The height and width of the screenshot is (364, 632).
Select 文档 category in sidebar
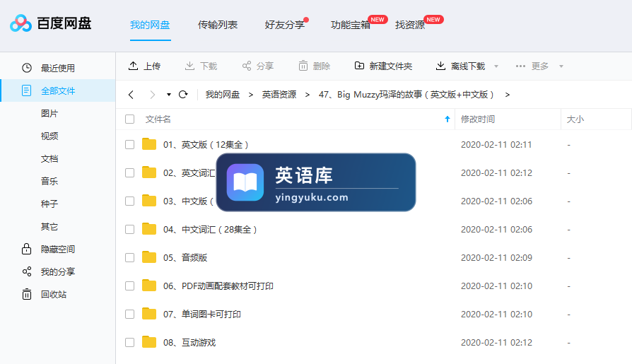49,159
